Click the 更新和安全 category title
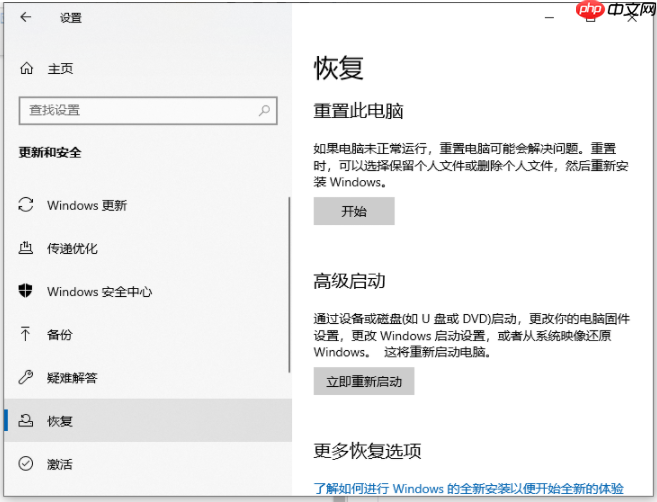Viewport: 657px width, 502px height. [50, 153]
